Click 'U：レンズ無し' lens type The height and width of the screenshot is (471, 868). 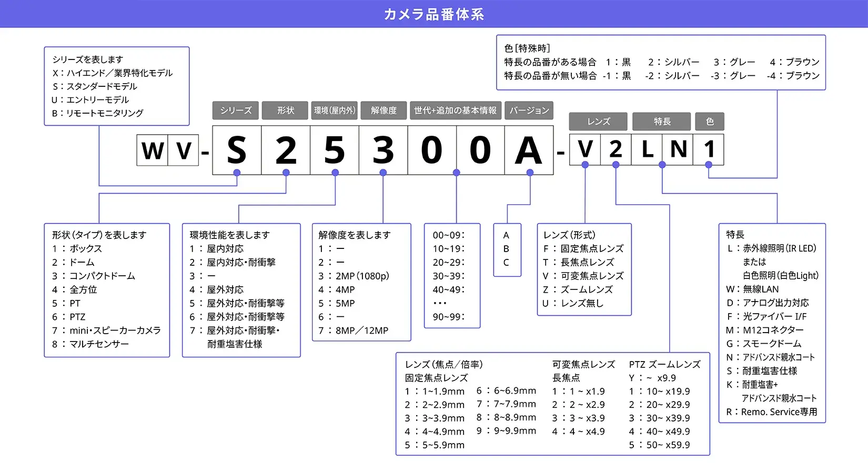[x=573, y=303]
